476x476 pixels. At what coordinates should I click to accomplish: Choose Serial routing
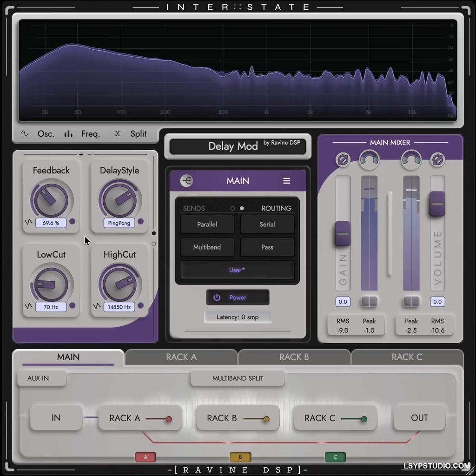click(x=267, y=225)
